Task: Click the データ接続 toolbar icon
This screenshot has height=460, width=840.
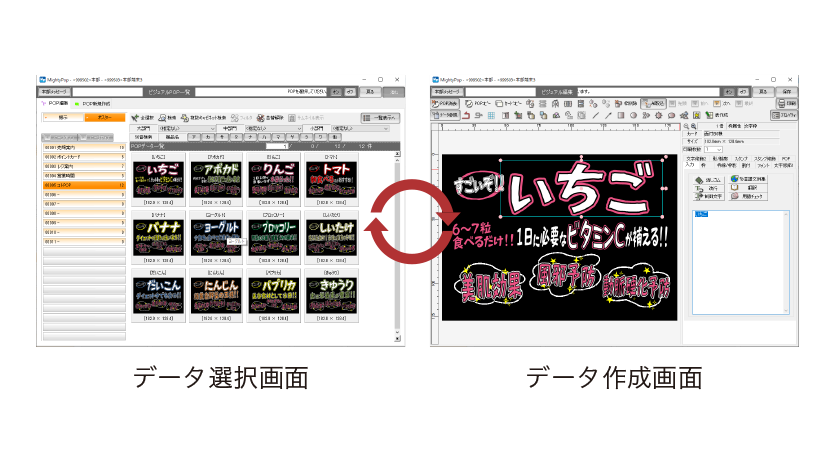Action: 446,115
